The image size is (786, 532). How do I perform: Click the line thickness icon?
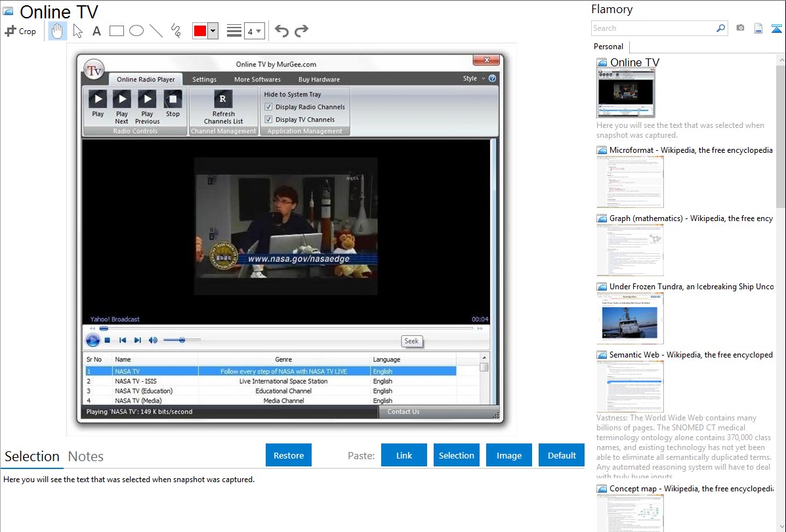(x=234, y=31)
